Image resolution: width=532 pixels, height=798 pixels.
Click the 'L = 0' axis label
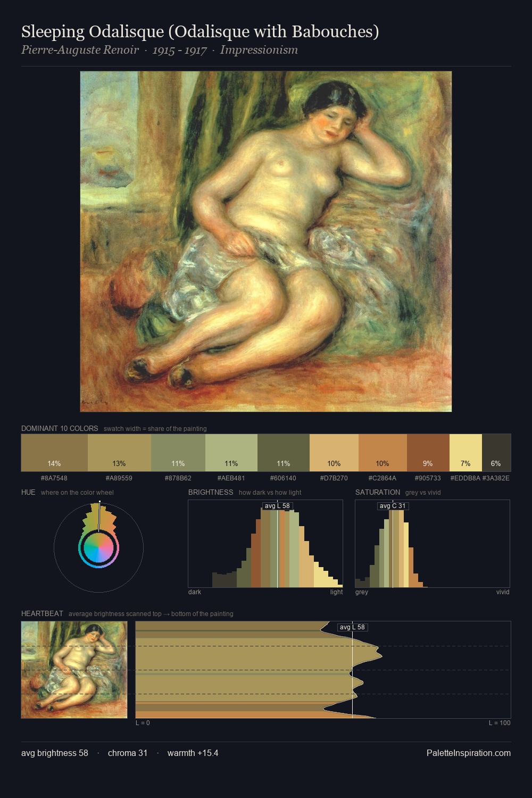point(143,722)
